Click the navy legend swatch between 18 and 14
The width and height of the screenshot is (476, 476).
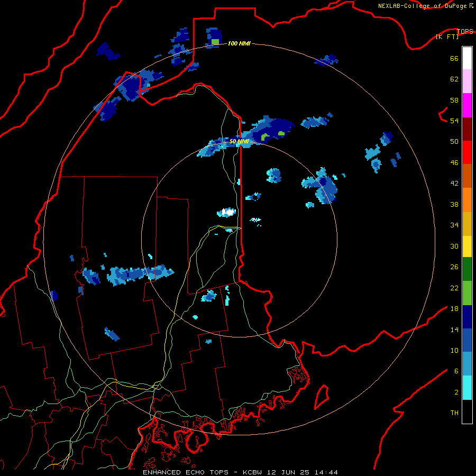(x=467, y=317)
